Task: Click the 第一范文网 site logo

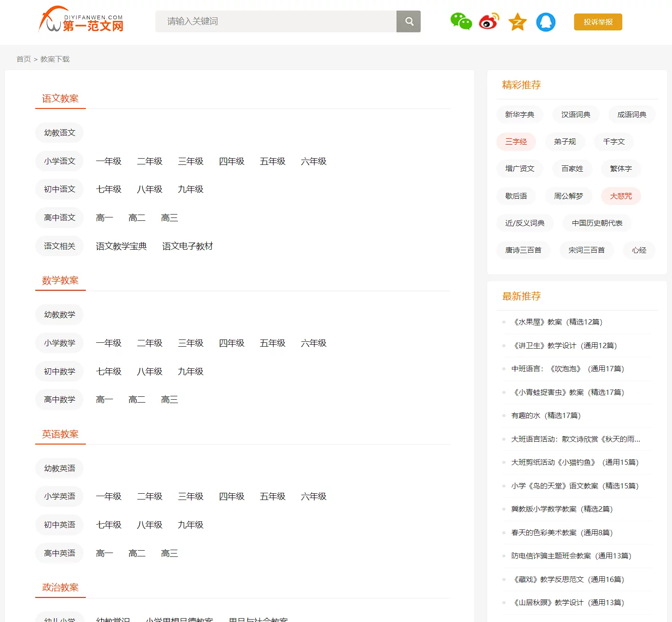Action: (x=81, y=20)
